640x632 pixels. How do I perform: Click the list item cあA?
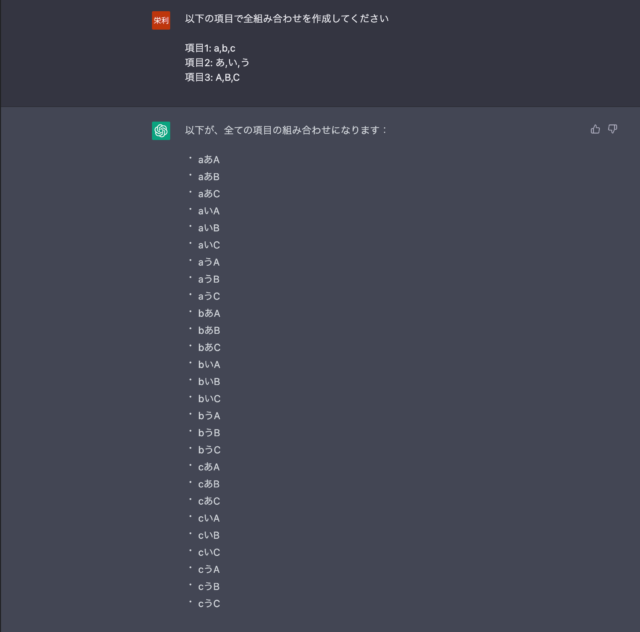click(208, 466)
